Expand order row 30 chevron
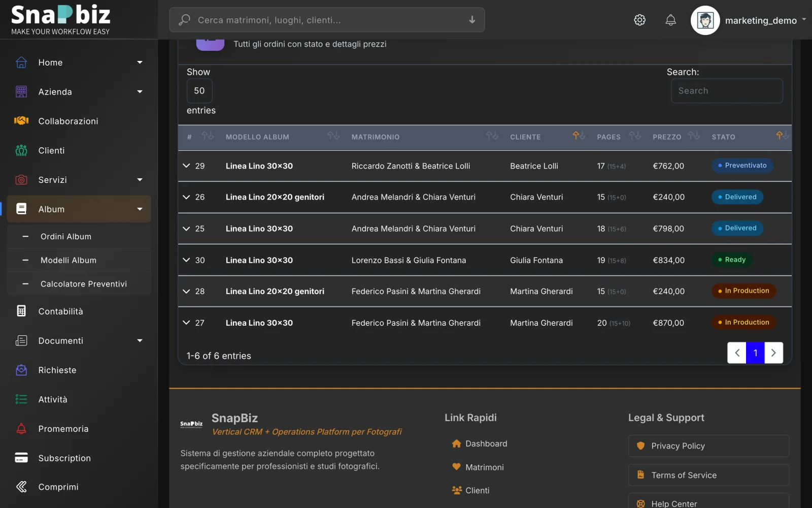 pos(186,260)
